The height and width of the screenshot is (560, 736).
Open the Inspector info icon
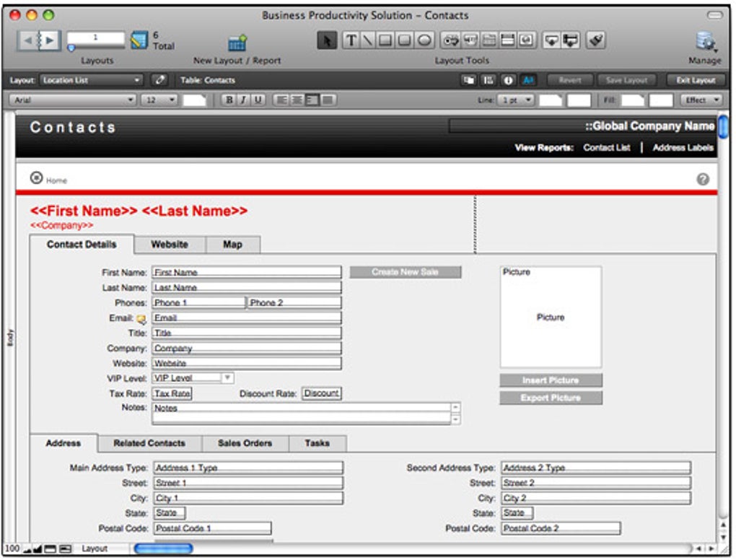pos(508,80)
